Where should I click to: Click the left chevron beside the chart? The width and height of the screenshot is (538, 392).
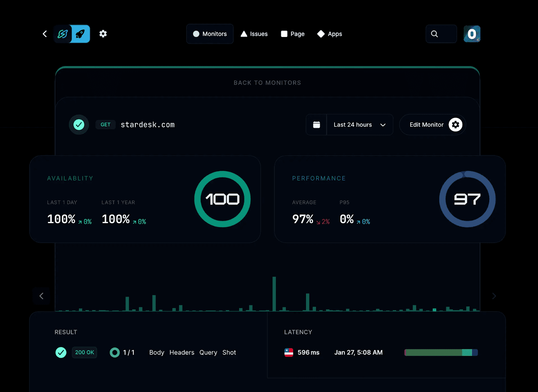coord(41,296)
